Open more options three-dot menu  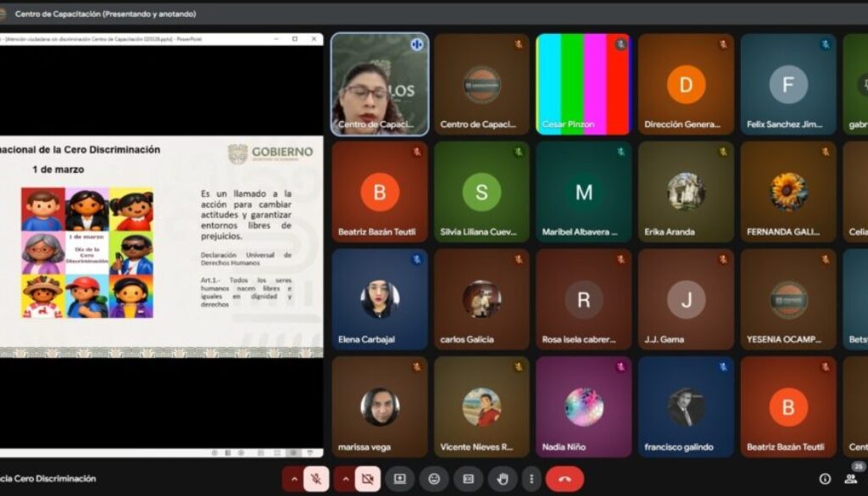click(x=531, y=479)
